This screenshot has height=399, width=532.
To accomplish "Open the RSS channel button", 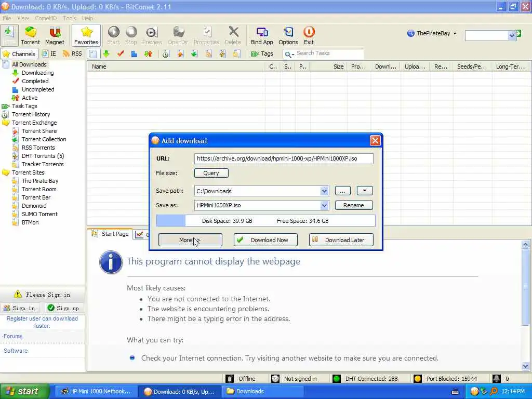I will coord(72,54).
